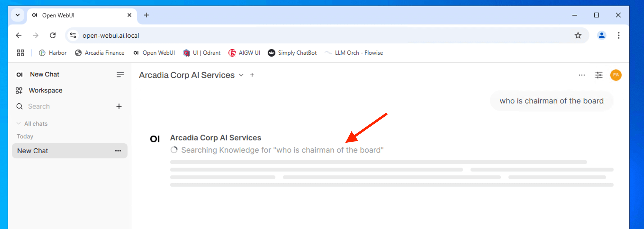The width and height of the screenshot is (644, 229).
Task: Reload the current page
Action: click(x=53, y=35)
